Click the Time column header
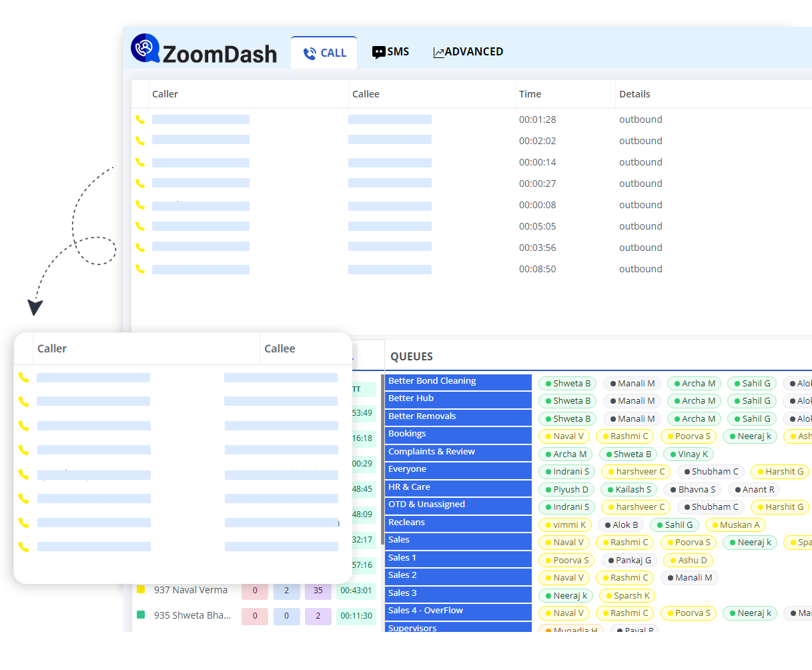Image resolution: width=812 pixels, height=670 pixels. point(530,94)
